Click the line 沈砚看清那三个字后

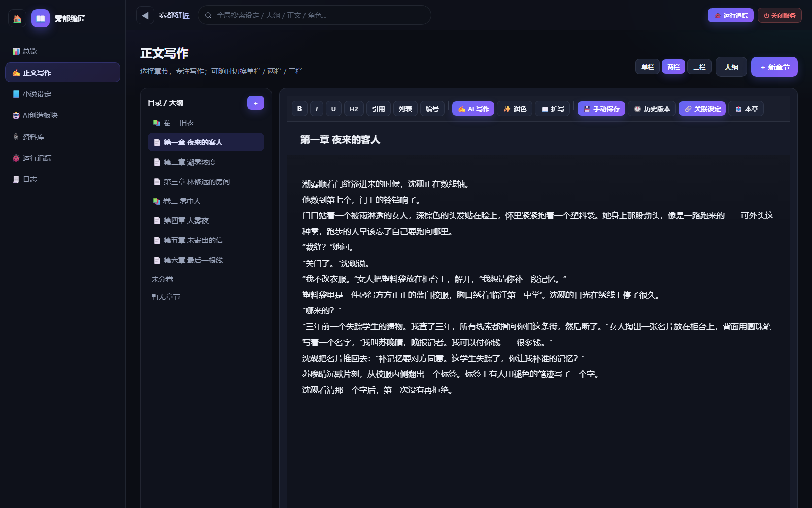click(379, 390)
